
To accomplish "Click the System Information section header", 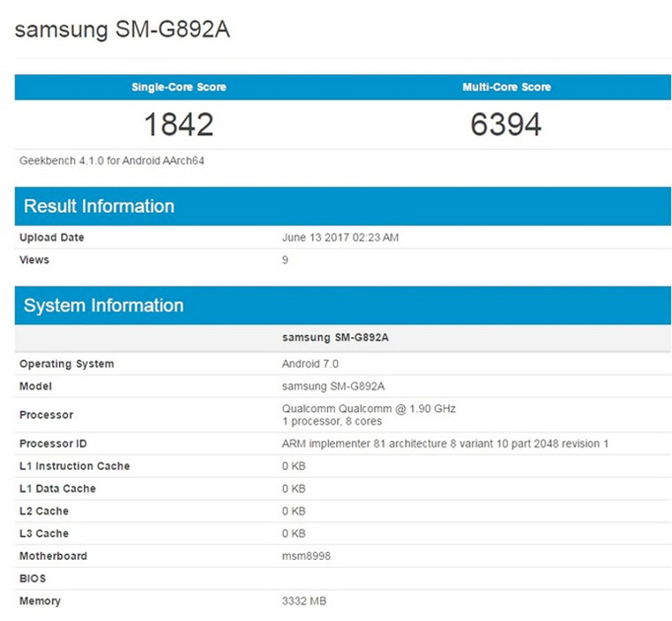I will pyautogui.click(x=103, y=305).
